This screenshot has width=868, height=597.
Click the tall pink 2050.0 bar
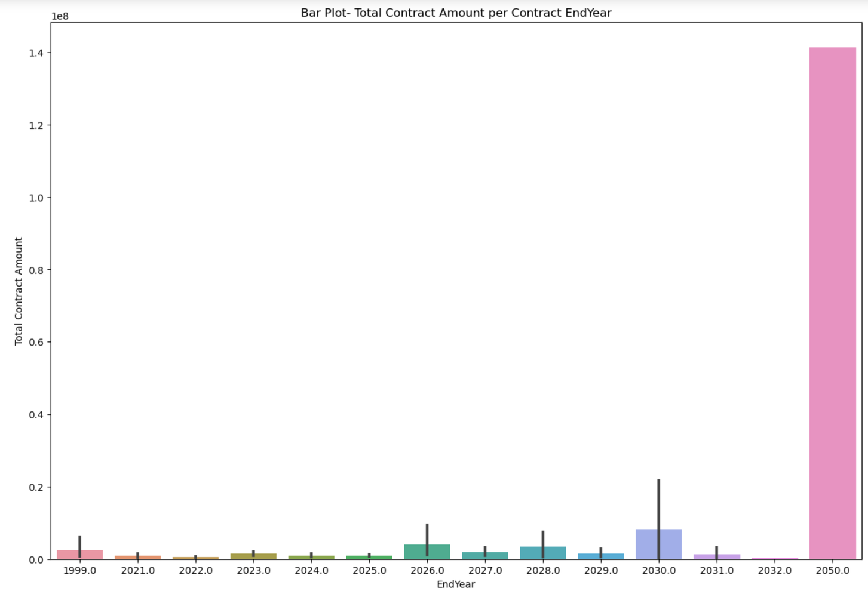832,303
